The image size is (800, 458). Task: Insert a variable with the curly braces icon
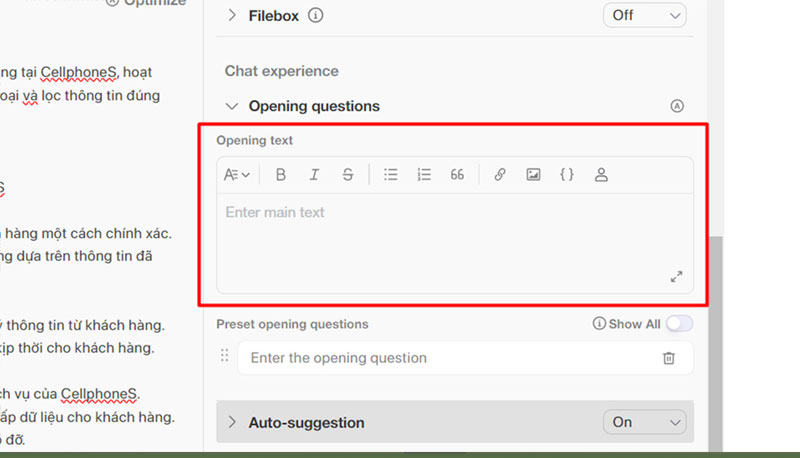[x=567, y=175]
